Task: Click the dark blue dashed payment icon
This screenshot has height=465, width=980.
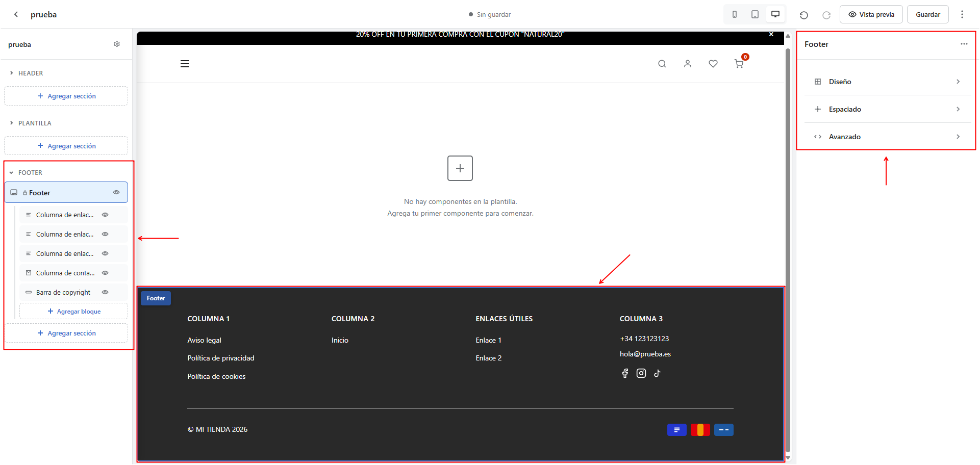Action: point(724,430)
